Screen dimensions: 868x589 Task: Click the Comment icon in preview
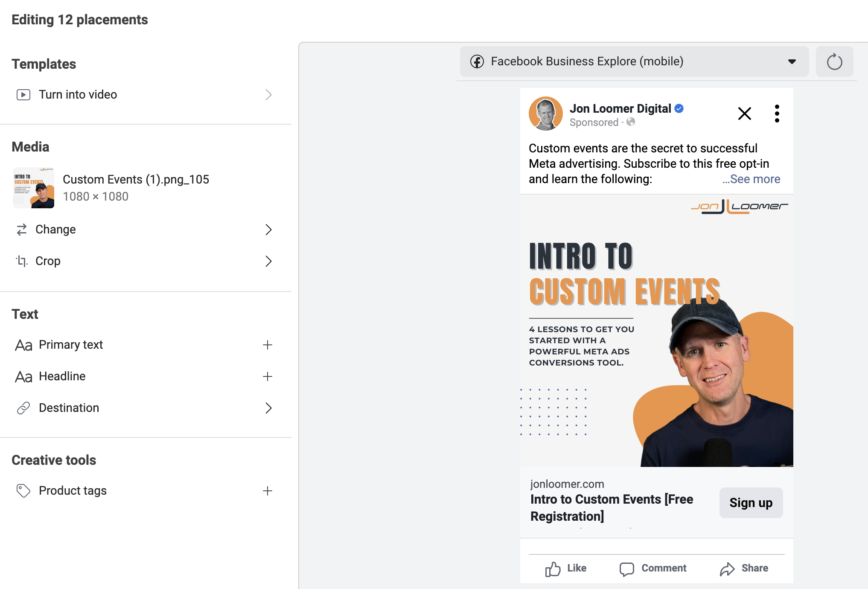[x=627, y=568]
